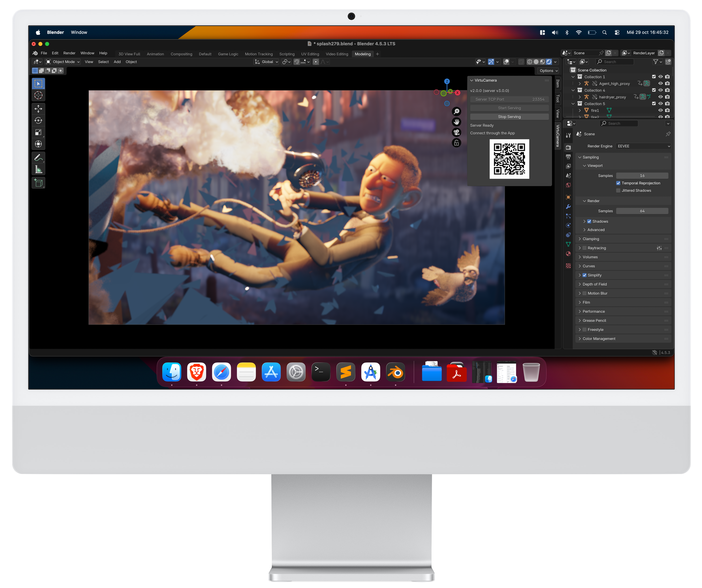This screenshot has width=702, height=588.
Task: Enable Jittered Shadows checkbox
Action: tap(618, 190)
